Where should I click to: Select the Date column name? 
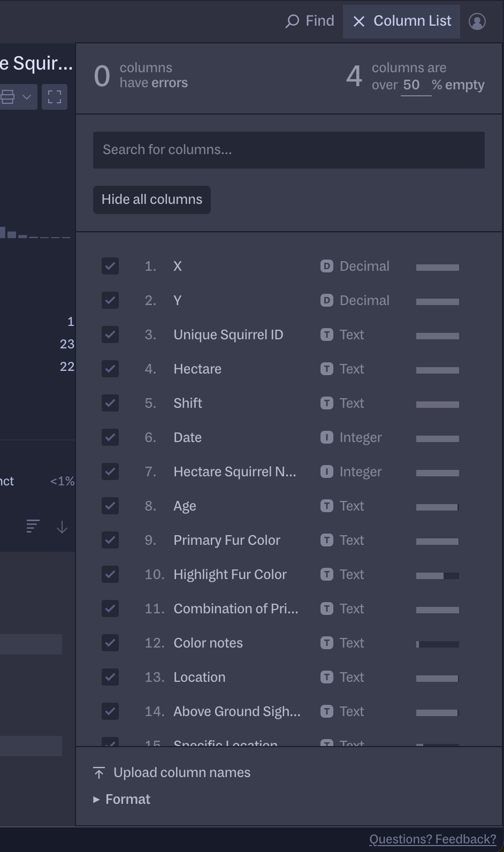point(188,437)
